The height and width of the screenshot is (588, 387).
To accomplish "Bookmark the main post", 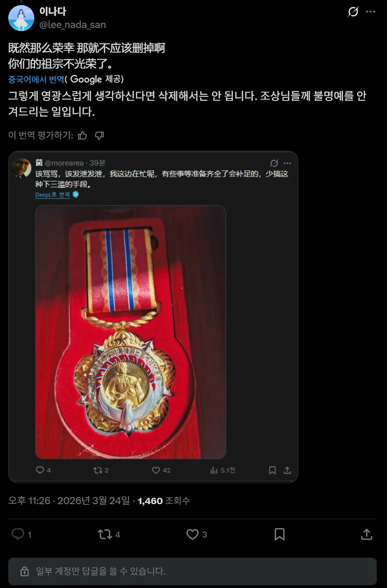I will (x=279, y=534).
